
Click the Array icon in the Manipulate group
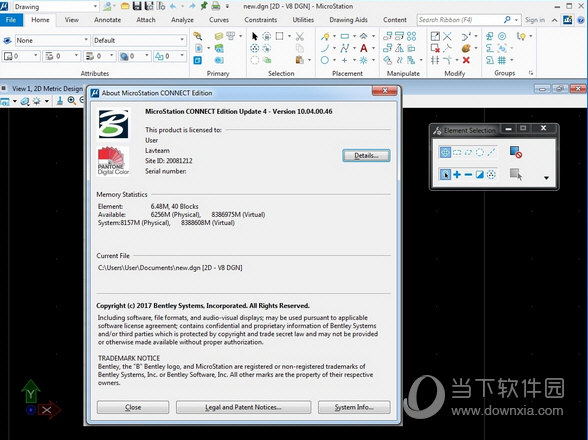click(411, 36)
